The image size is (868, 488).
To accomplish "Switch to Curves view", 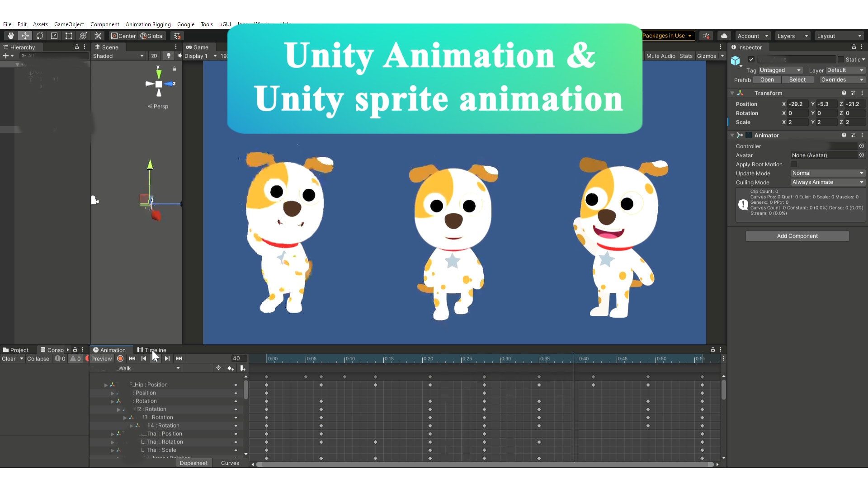I will click(x=230, y=463).
